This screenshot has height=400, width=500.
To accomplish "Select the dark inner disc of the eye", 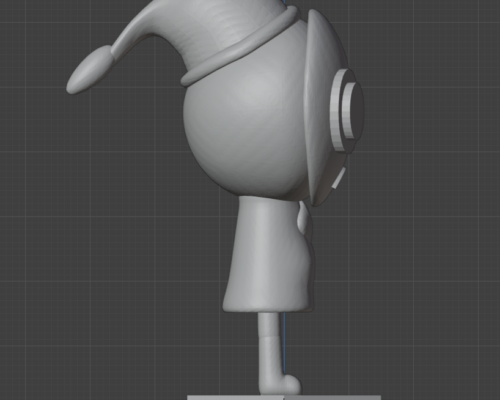I will [x=355, y=110].
